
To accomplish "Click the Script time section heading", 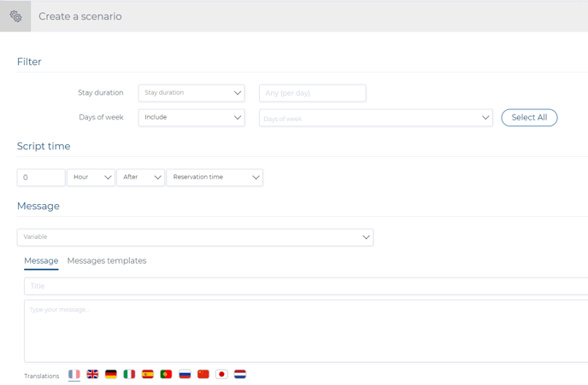I will [44, 146].
